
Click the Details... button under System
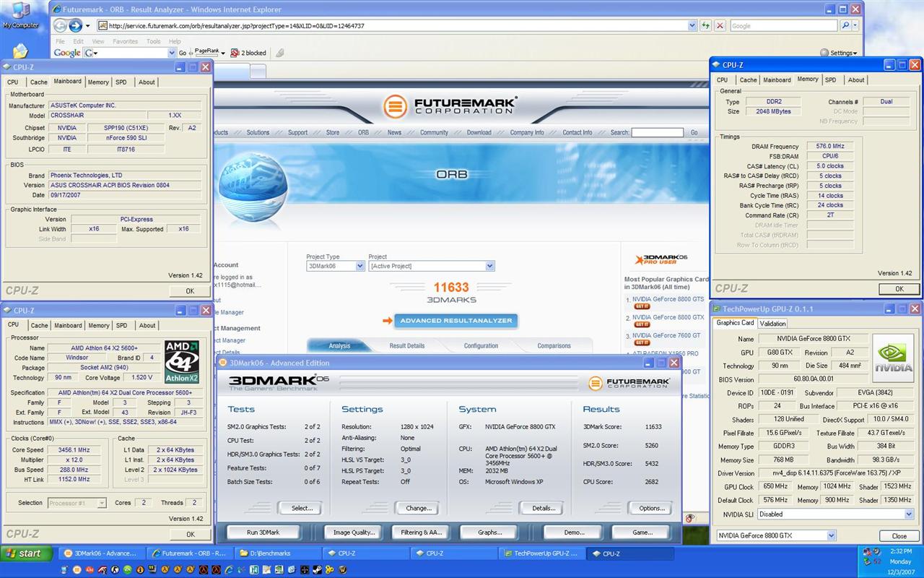(x=544, y=508)
